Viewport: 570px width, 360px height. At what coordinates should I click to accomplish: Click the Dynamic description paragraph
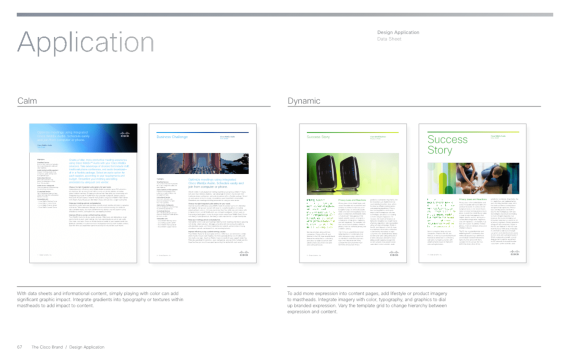tap(367, 302)
